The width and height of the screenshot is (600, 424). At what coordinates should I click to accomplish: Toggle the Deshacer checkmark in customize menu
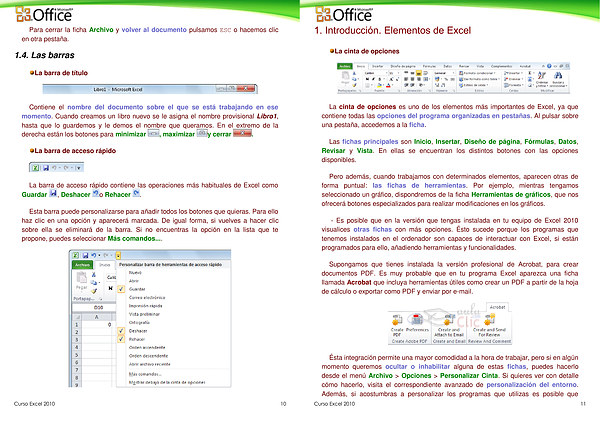pyautogui.click(x=121, y=331)
